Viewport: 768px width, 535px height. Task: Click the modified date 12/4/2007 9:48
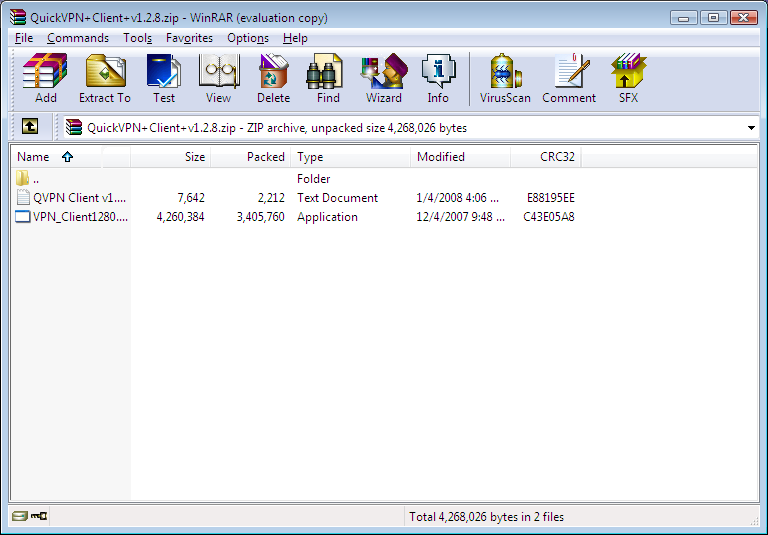[460, 217]
